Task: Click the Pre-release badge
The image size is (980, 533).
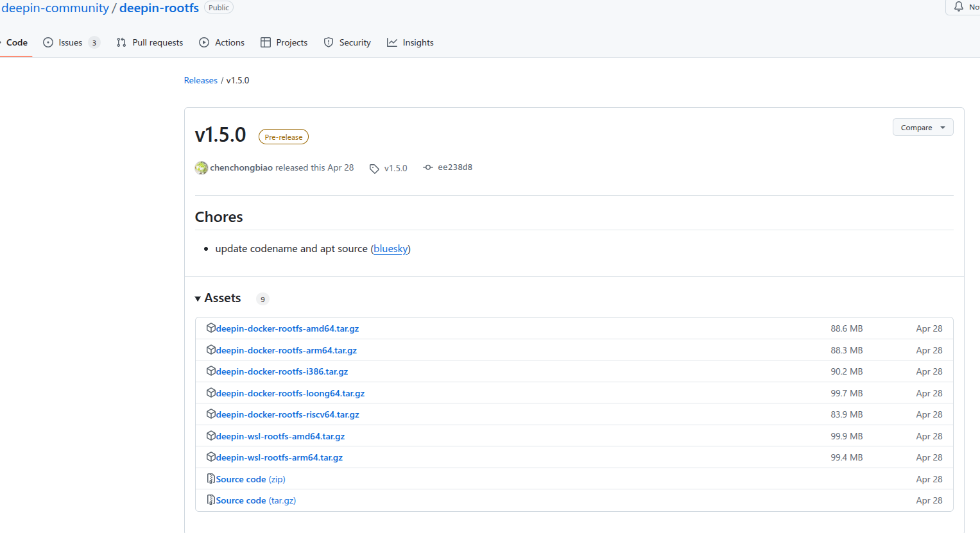Action: point(284,137)
